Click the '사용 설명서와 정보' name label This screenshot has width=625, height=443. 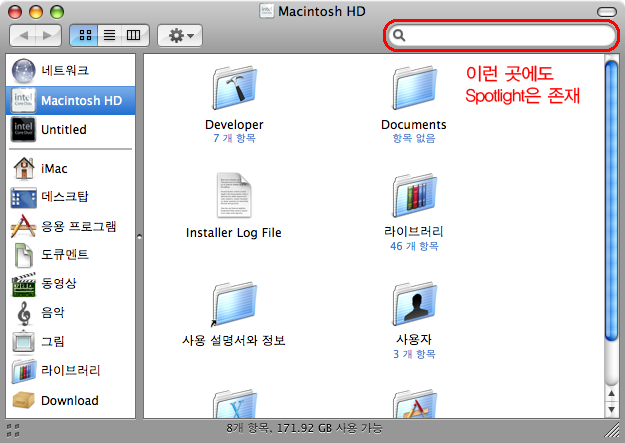pos(234,341)
